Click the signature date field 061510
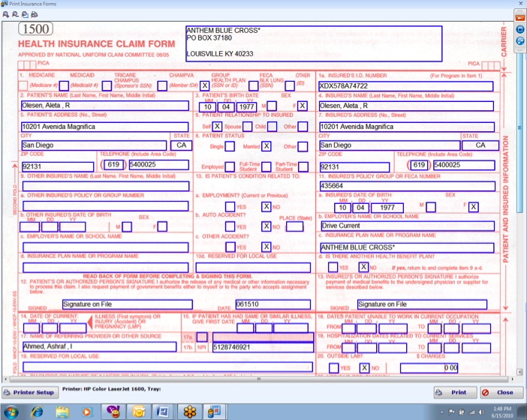This screenshot has width=527, height=420. pyautogui.click(x=273, y=304)
